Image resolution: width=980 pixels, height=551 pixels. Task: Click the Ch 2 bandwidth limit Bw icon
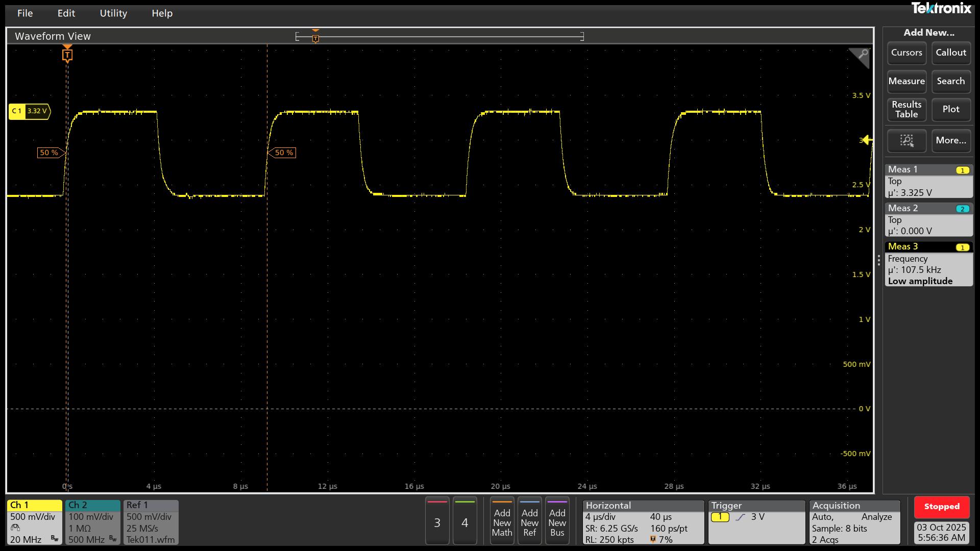click(x=113, y=539)
